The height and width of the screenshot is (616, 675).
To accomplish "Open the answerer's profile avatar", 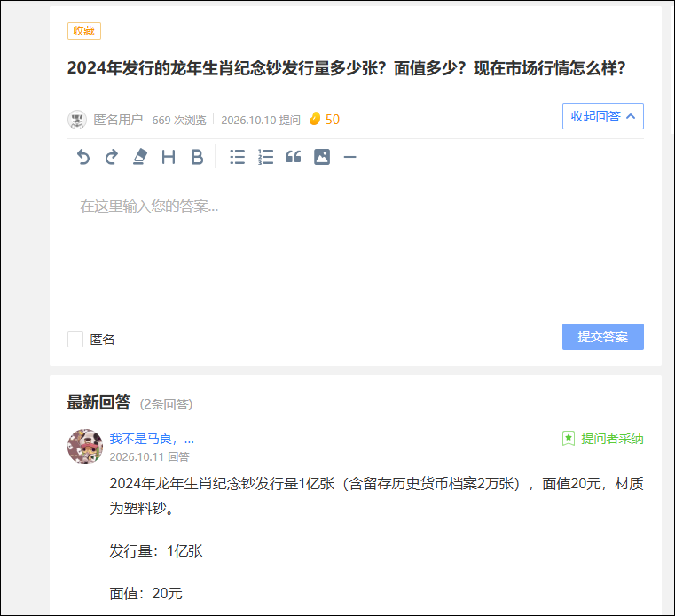I will point(85,447).
